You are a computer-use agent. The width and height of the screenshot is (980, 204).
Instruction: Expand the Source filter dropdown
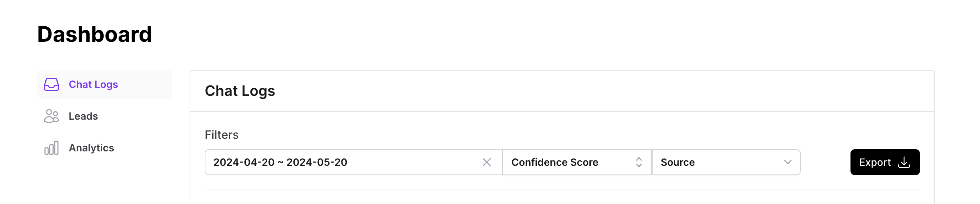[x=726, y=162]
